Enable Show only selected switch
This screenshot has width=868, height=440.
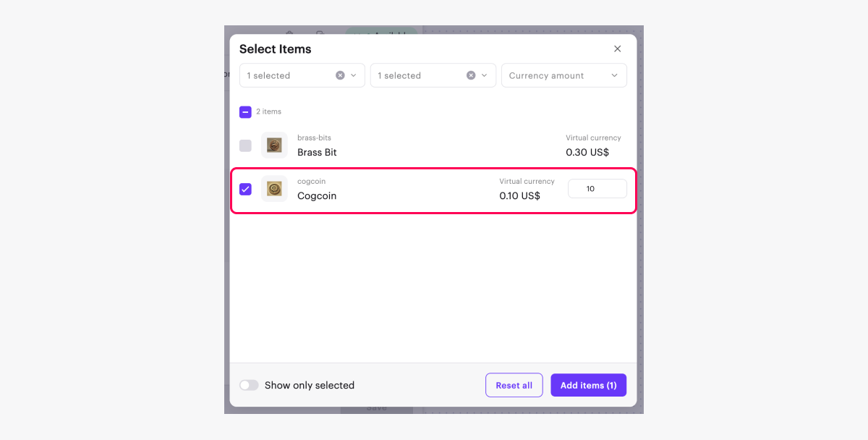click(x=249, y=386)
